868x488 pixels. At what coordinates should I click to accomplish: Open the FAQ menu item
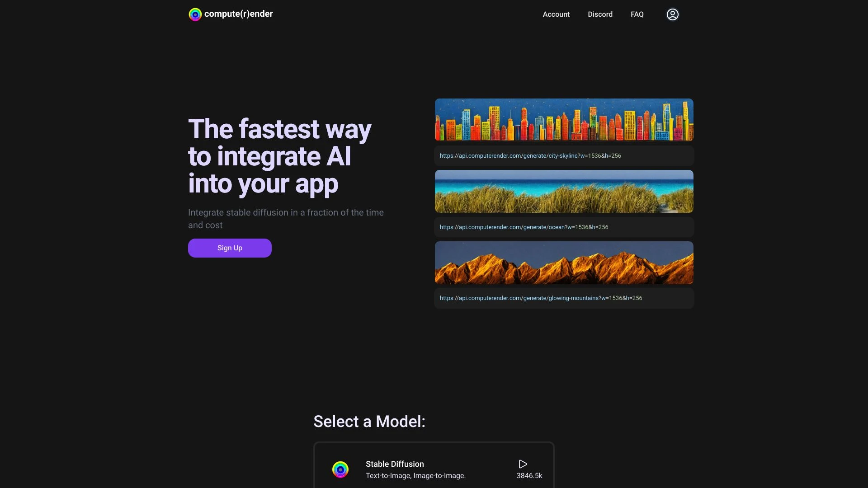pos(637,14)
